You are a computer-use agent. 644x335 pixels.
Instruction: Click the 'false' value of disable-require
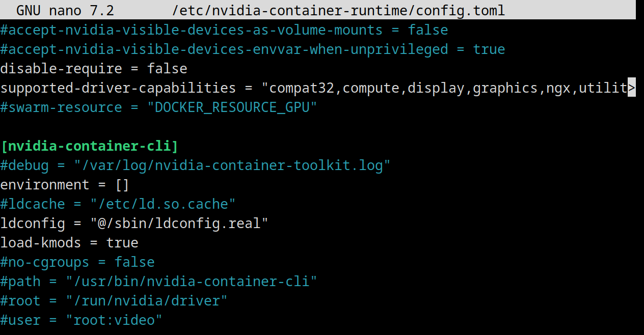point(167,69)
